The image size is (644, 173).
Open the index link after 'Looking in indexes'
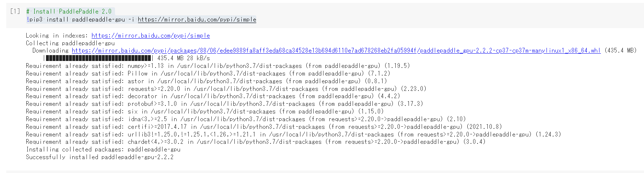point(150,36)
